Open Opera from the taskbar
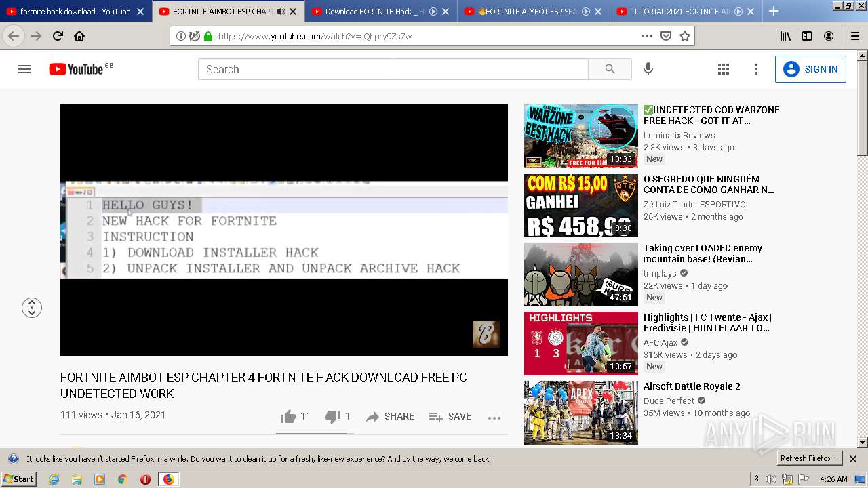Image resolution: width=868 pixels, height=488 pixels. [145, 479]
